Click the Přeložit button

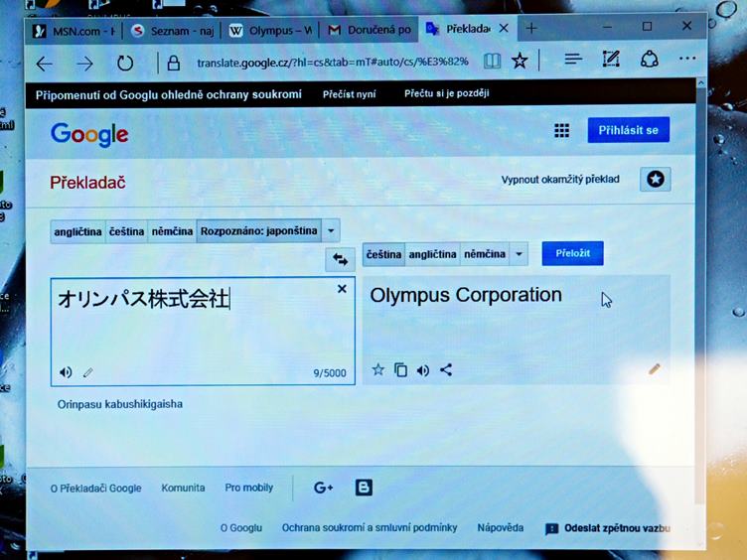572,253
